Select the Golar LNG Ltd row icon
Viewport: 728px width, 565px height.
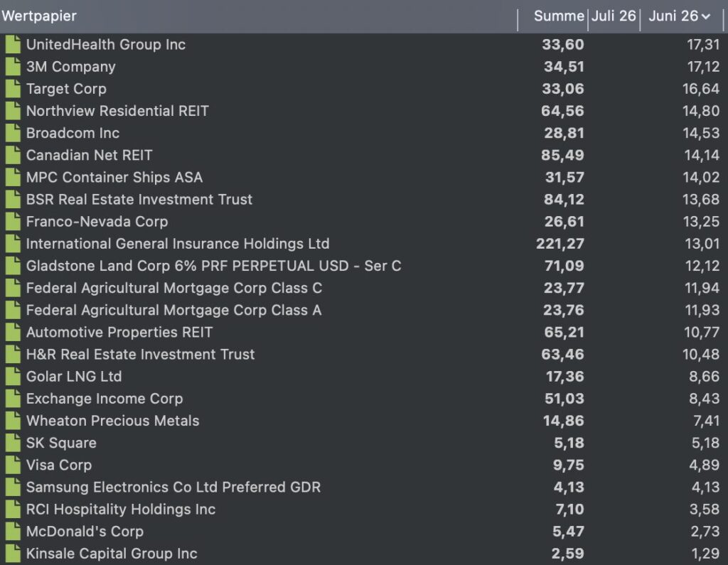[13, 377]
